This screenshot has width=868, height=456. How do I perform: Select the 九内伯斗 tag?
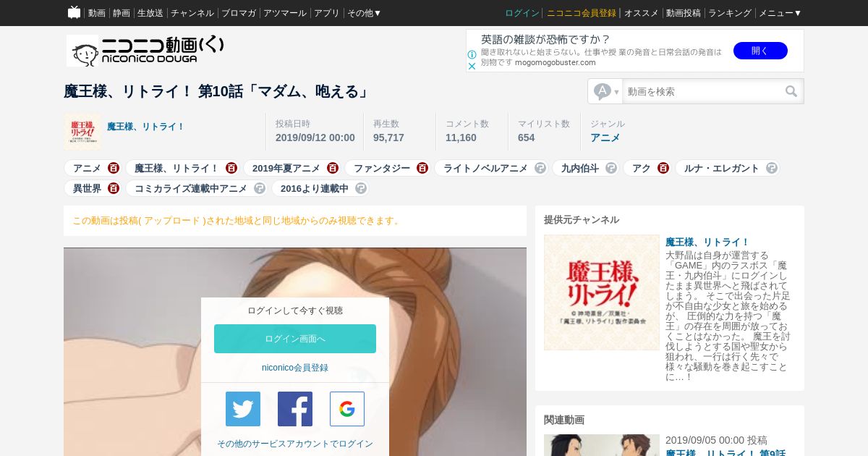pos(580,168)
